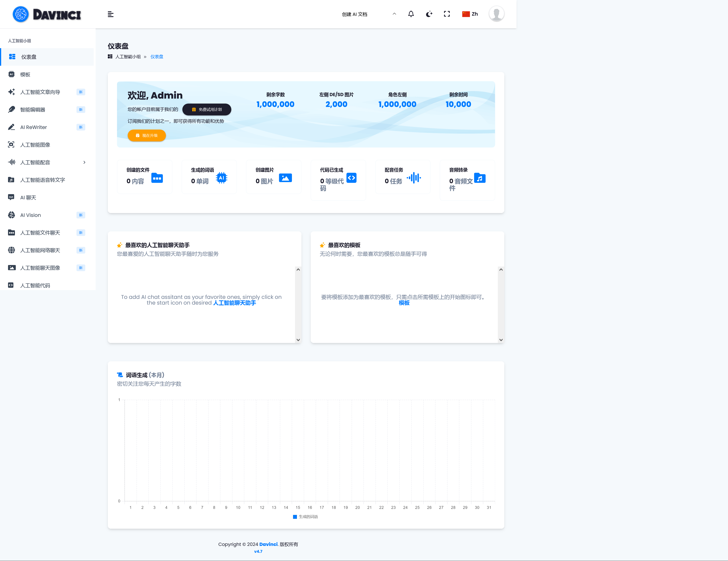Expand the 人工智能配音 submenu chevron
The height and width of the screenshot is (561, 728).
coord(84,162)
